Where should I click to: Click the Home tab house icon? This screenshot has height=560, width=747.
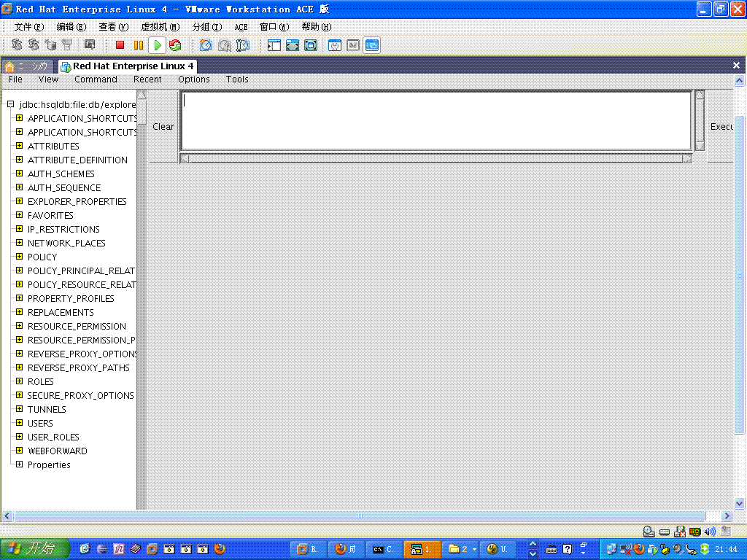[9, 66]
